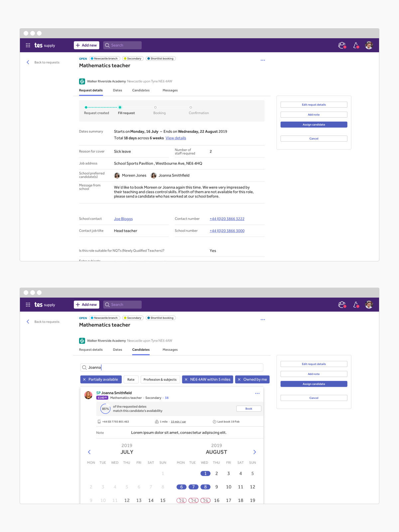The image size is (399, 532).
Task: Remove the NE6 4AW within 5 miles filter
Action: click(x=186, y=379)
